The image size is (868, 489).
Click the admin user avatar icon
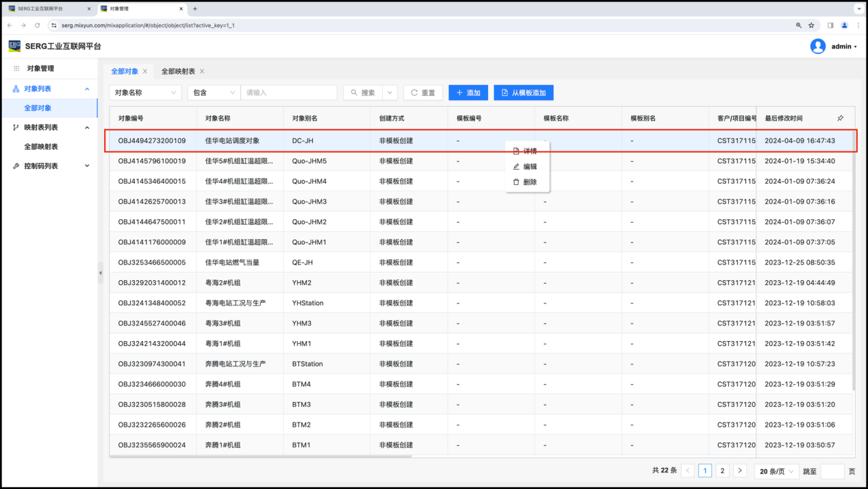[817, 47]
